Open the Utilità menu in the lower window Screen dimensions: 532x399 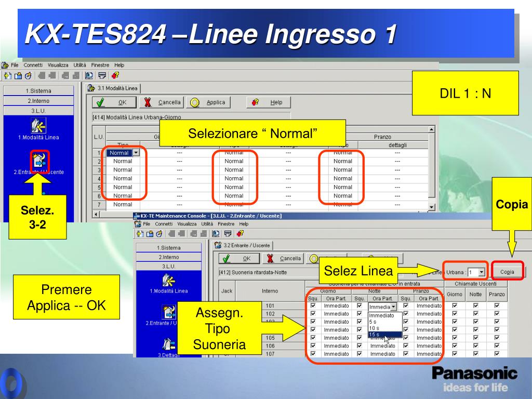pos(207,224)
